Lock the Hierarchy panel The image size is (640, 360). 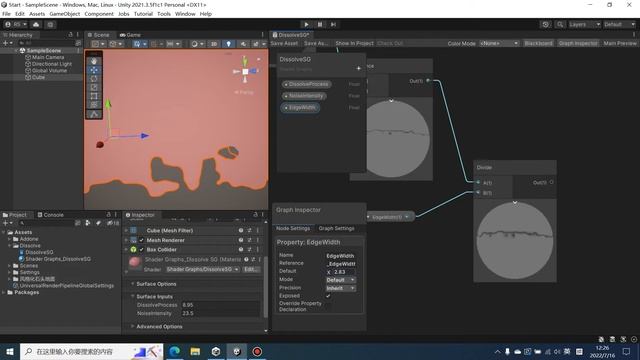71,35
